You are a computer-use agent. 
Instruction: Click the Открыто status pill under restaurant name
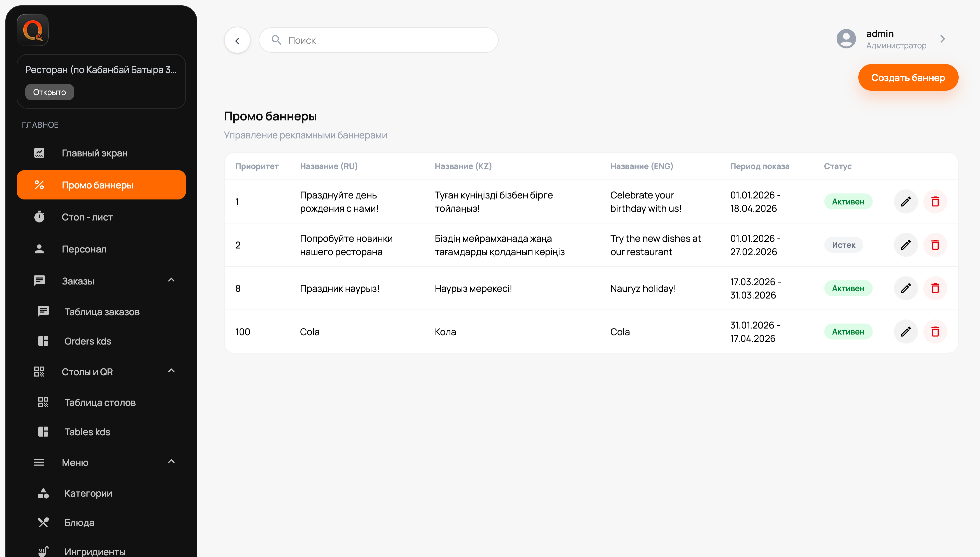49,92
